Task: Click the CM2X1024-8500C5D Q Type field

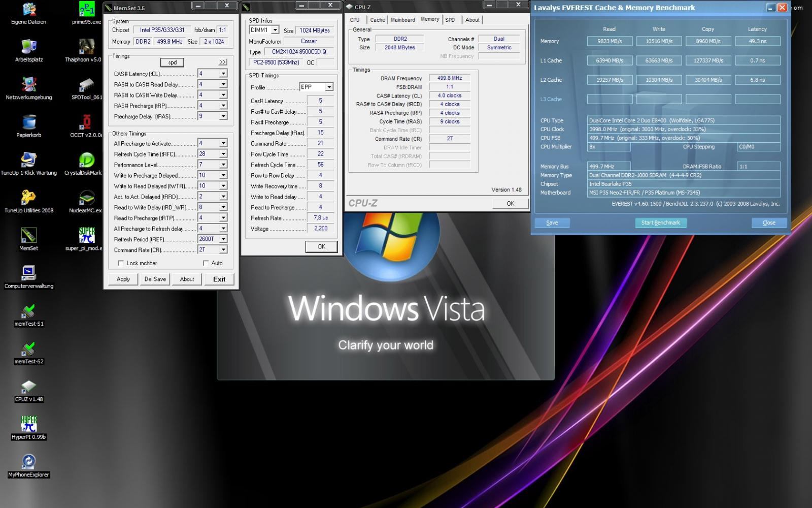Action: (x=299, y=52)
